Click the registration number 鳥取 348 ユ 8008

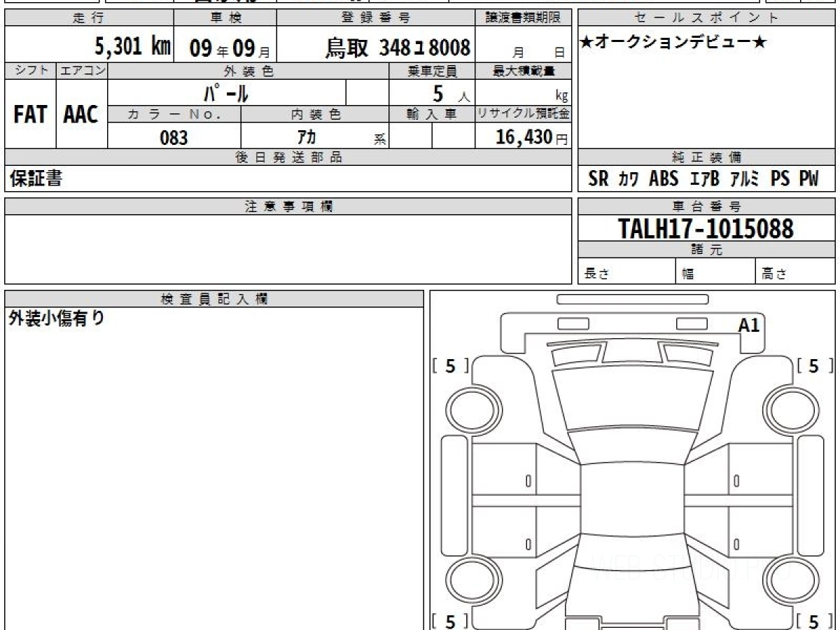pyautogui.click(x=398, y=48)
